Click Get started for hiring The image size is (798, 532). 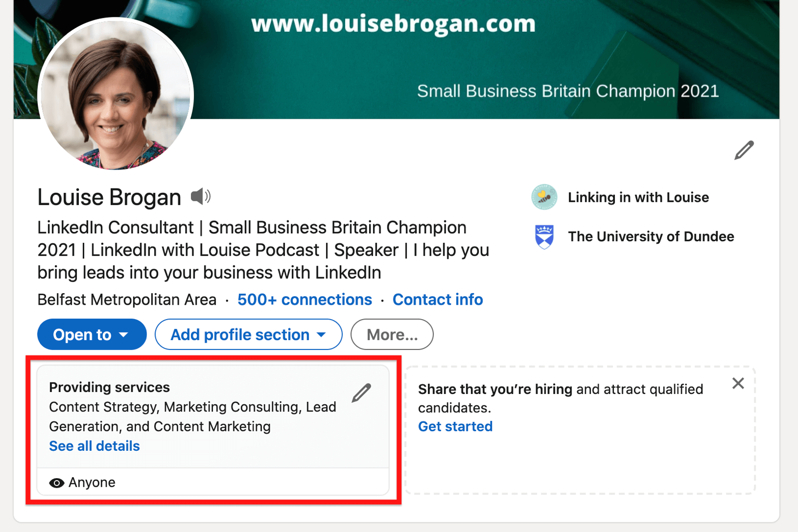pyautogui.click(x=455, y=426)
